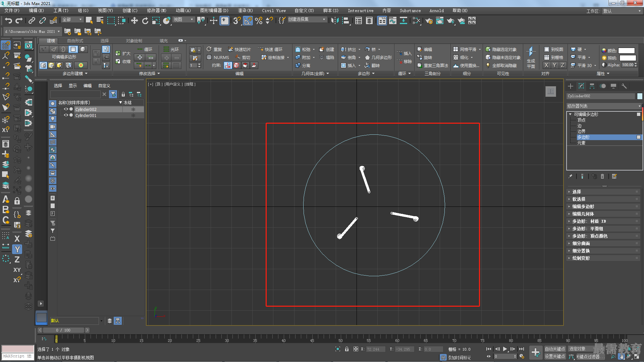Click the Pin Stack icon

click(x=570, y=176)
